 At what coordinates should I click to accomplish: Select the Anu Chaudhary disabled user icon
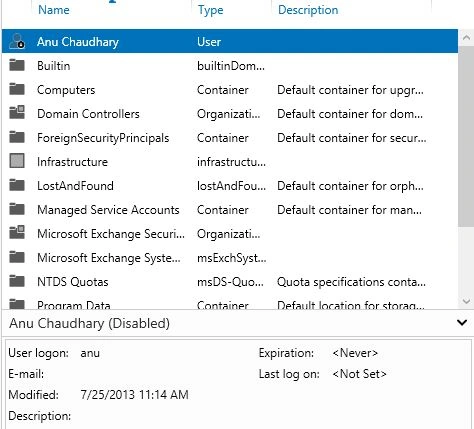(17, 41)
